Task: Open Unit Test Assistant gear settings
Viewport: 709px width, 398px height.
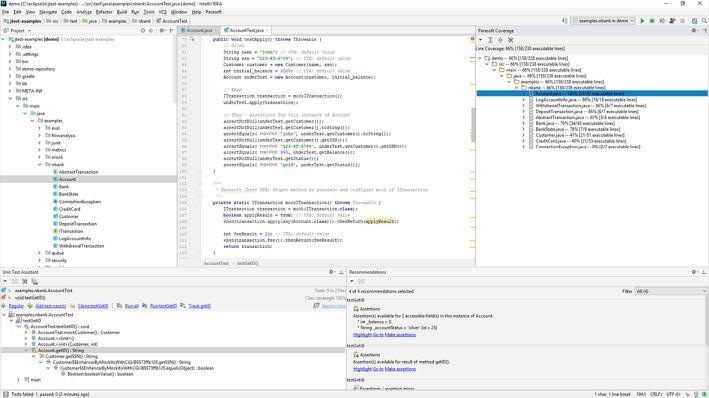Action: [x=331, y=272]
